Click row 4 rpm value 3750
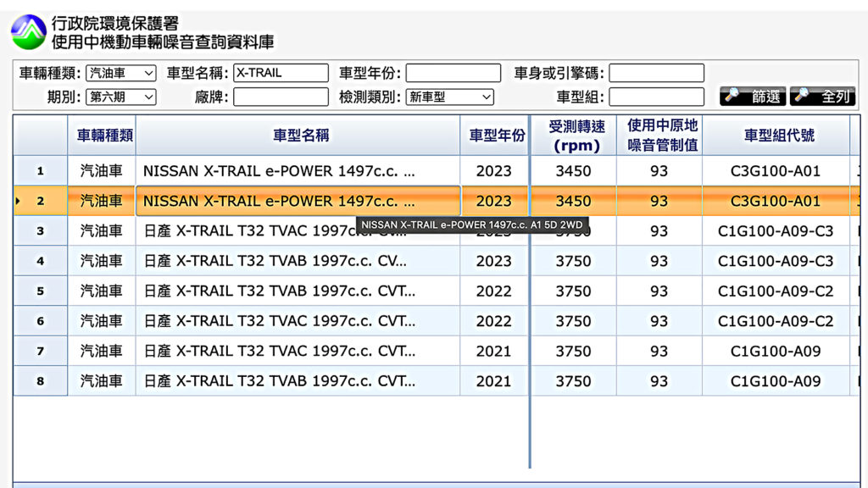Image resolution: width=868 pixels, height=488 pixels. [574, 261]
